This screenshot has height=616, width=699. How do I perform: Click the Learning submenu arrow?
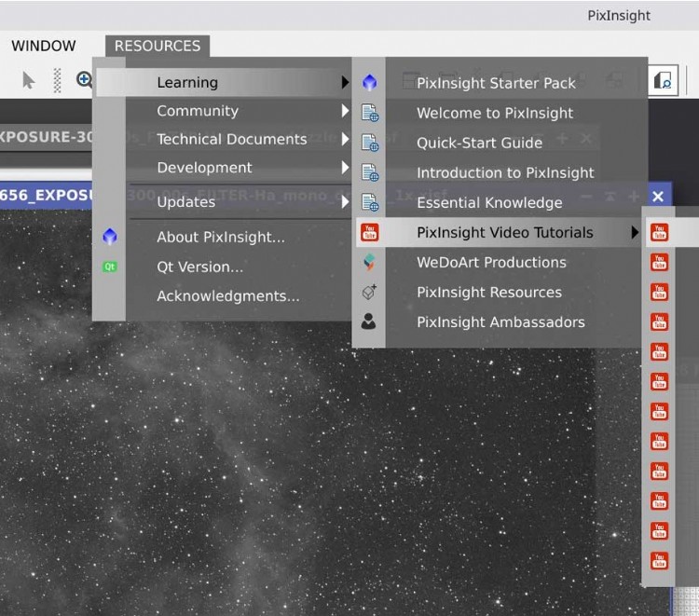coord(345,82)
